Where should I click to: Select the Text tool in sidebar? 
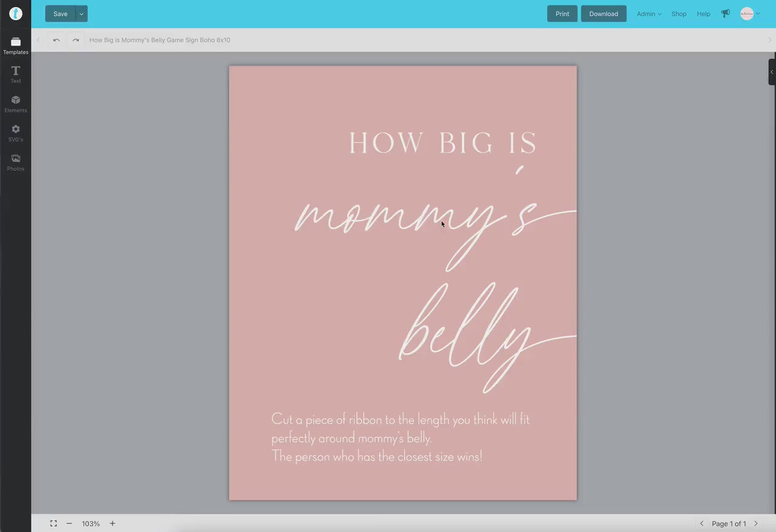tap(16, 75)
